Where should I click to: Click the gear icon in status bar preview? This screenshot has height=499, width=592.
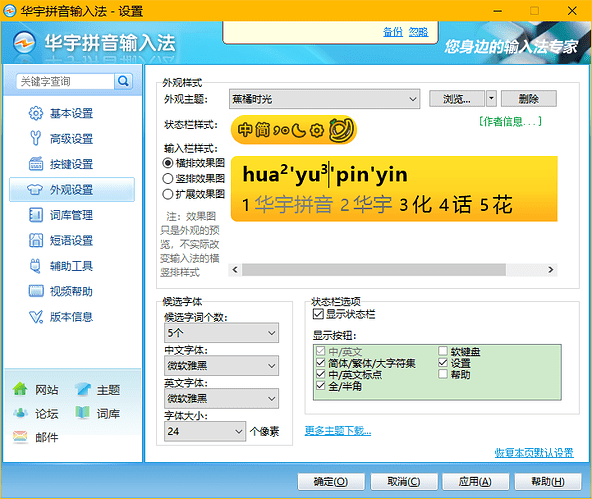pyautogui.click(x=317, y=131)
